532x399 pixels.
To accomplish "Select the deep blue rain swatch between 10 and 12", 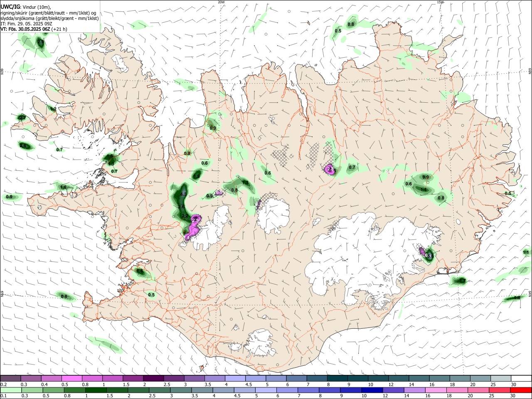I will pos(371,390).
